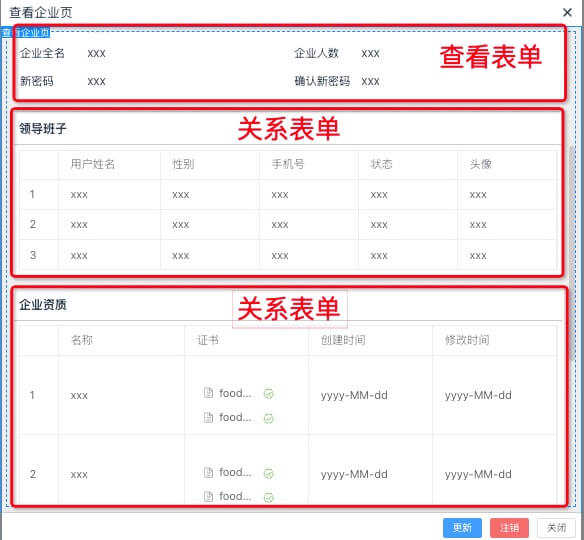Select the 查看企业页 blue tag label

(x=25, y=32)
